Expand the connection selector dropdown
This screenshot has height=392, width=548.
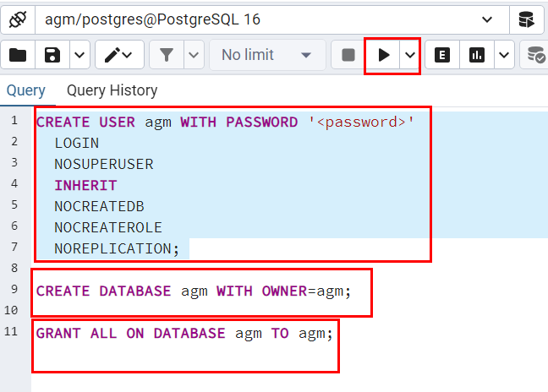488,19
